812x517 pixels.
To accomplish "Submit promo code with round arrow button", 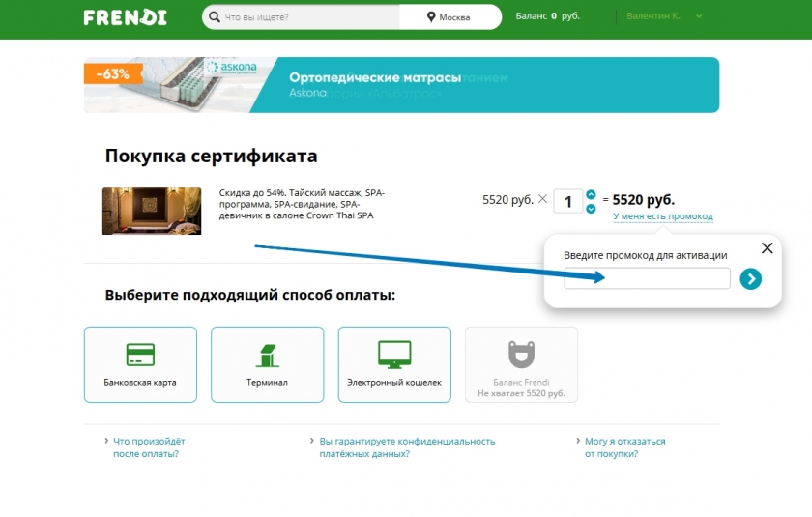I will [x=750, y=279].
